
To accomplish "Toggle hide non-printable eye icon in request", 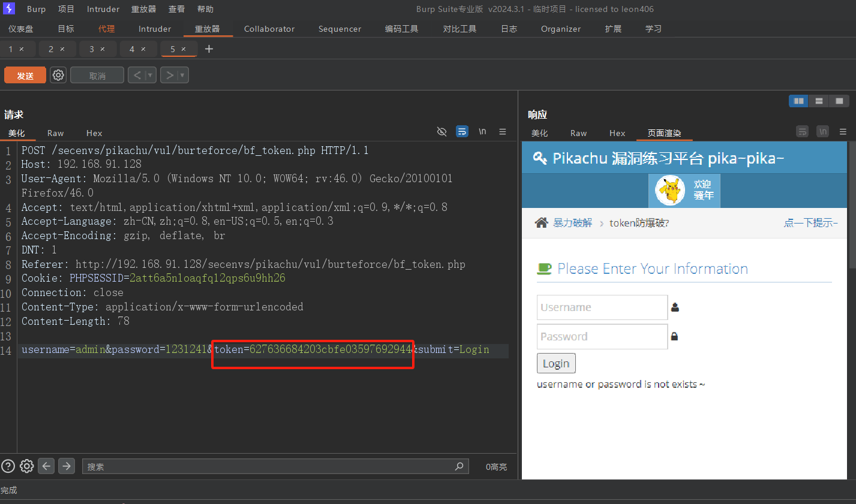I will click(x=442, y=132).
